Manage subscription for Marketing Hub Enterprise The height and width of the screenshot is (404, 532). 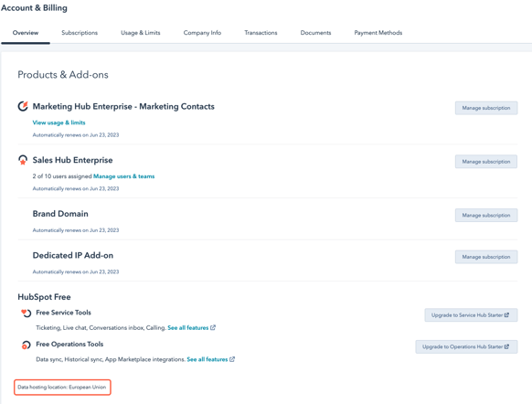[x=486, y=108]
